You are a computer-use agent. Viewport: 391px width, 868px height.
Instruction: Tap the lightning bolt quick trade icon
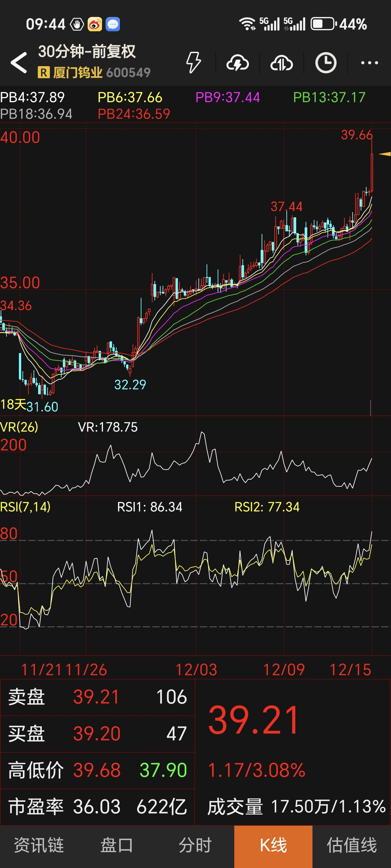coord(194,62)
